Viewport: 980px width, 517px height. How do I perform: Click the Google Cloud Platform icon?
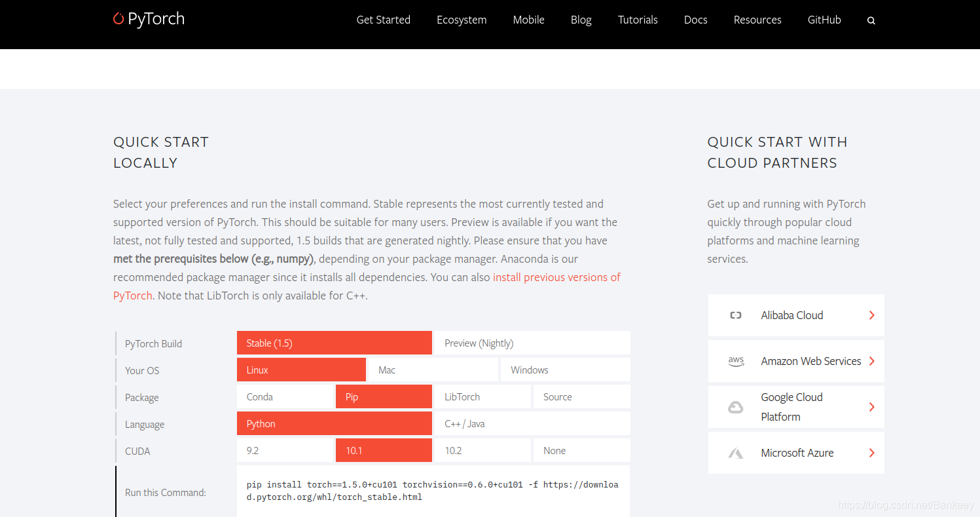click(735, 408)
